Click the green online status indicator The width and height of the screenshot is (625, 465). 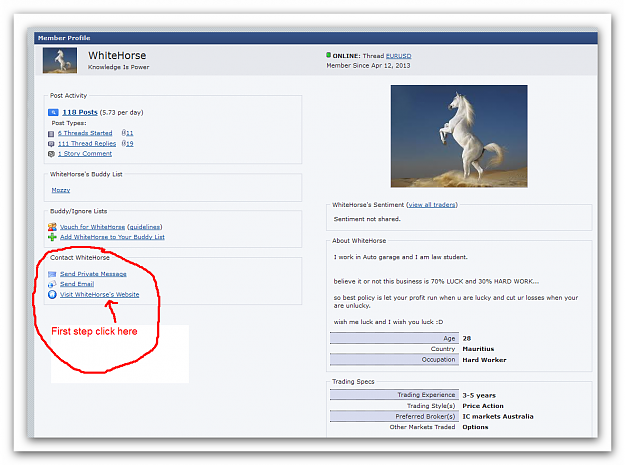(328, 55)
